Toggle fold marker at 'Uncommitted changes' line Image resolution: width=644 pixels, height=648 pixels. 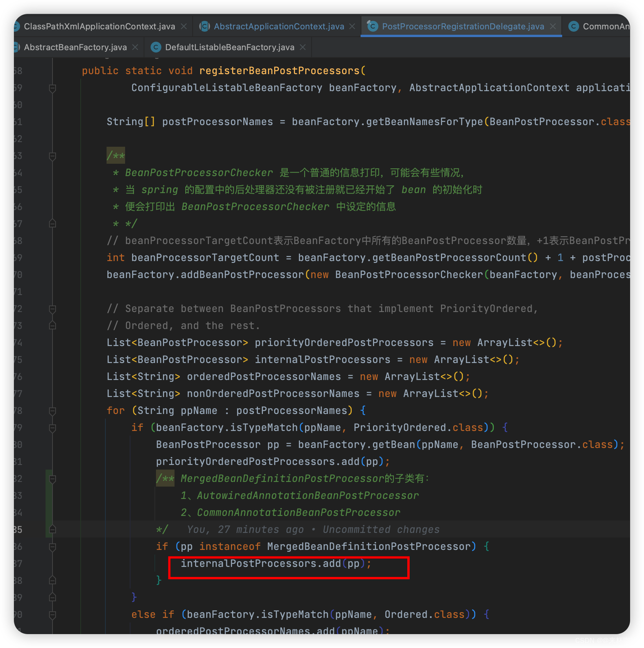pyautogui.click(x=53, y=529)
